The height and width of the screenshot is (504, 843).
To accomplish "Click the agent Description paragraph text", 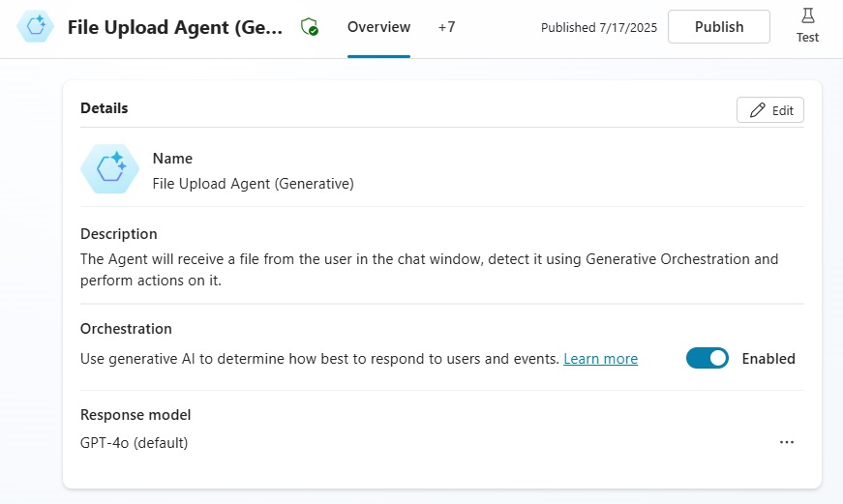I will tap(429, 270).
